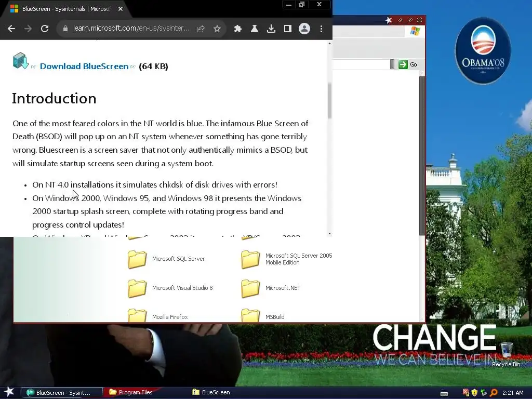Click the Chrome page scrollbar thumb
Image resolution: width=532 pixels, height=399 pixels.
pos(329,100)
